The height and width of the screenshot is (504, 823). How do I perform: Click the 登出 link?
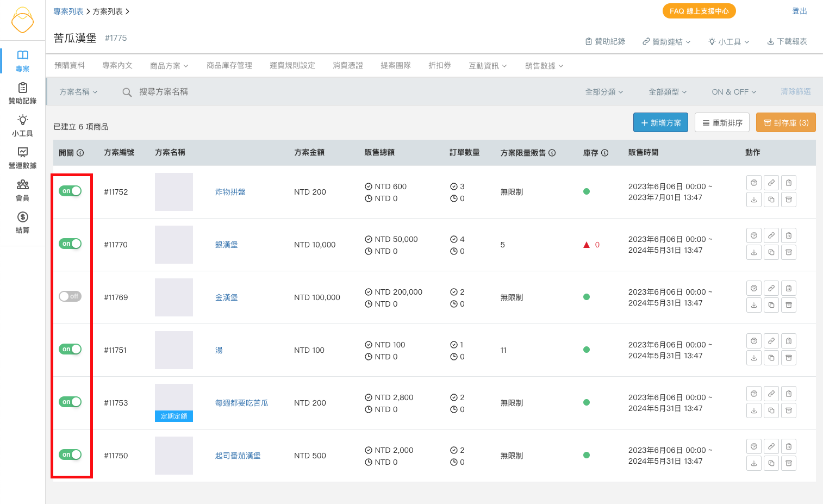[800, 11]
